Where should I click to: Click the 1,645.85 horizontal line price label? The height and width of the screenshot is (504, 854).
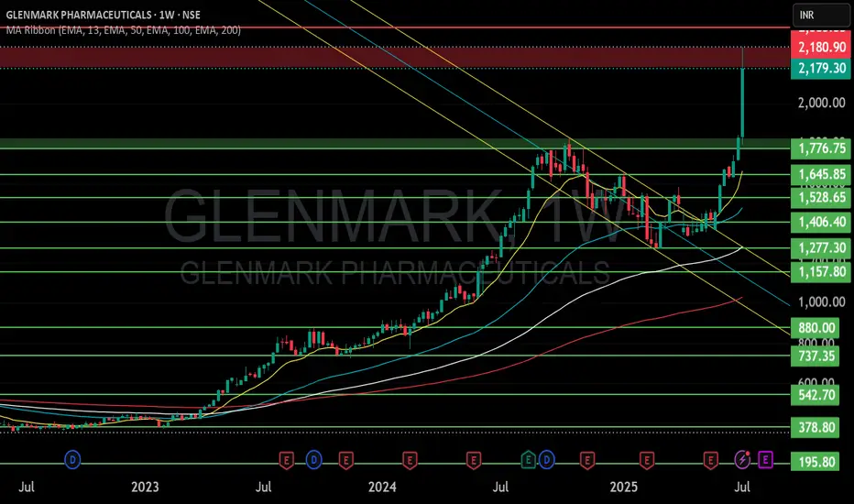(x=821, y=174)
